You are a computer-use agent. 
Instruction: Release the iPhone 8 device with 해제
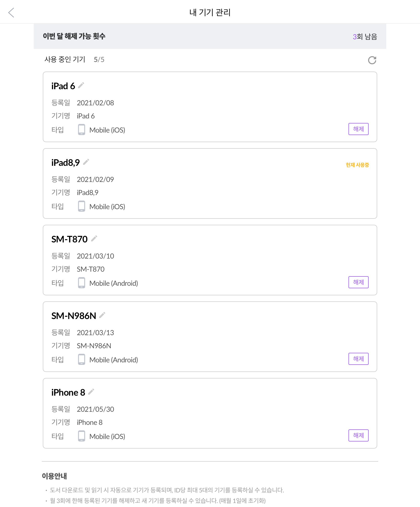tap(358, 435)
